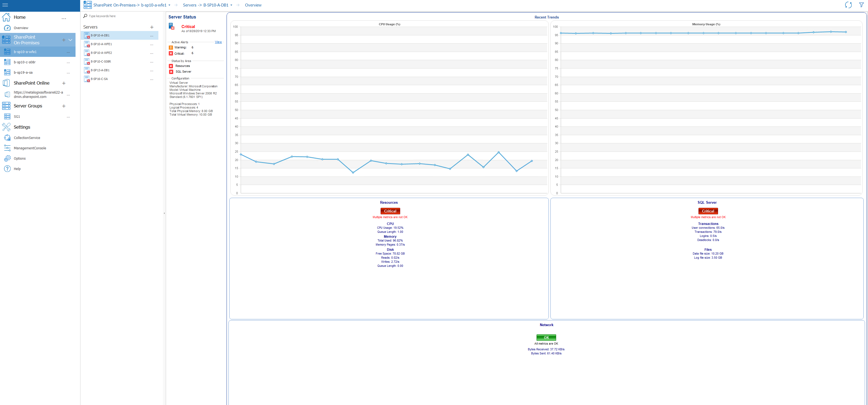Click the refresh icon in the top toolbar
Screen dimensions: 868x405
pyautogui.click(x=848, y=5)
